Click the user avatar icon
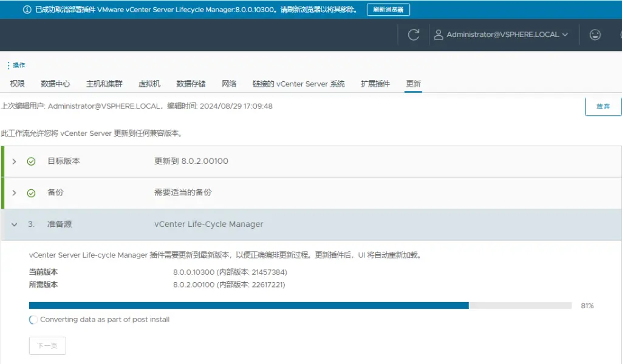The width and height of the screenshot is (622, 364). click(439, 35)
